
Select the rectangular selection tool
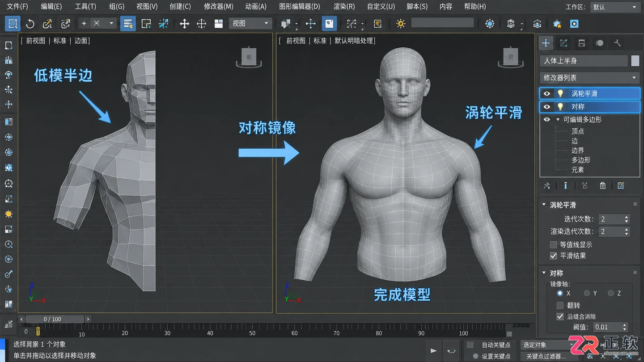click(x=13, y=24)
